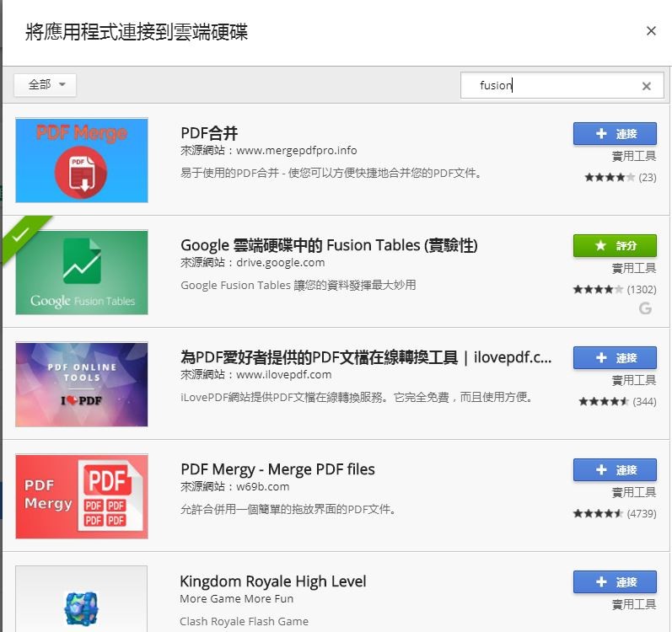Viewport: 672px width, 632px height.
Task: Click iLovePDF star rating (344)
Action: coord(617,401)
